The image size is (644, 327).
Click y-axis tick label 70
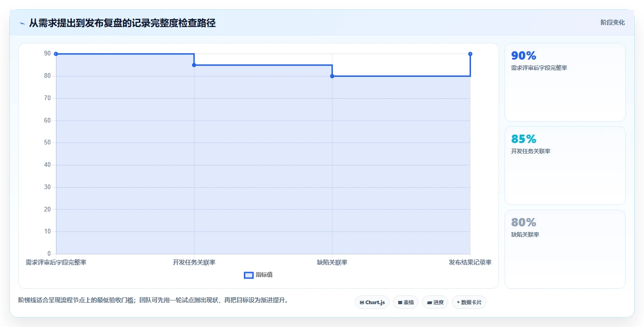click(47, 98)
